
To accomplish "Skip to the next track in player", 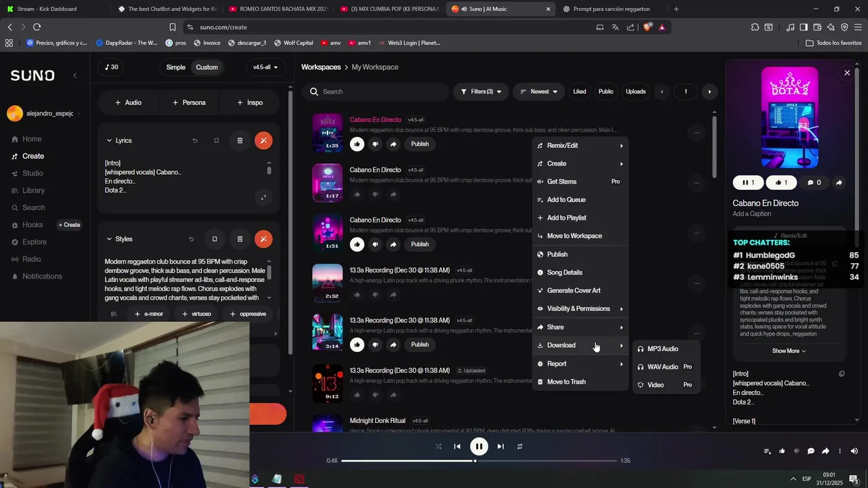I will click(500, 446).
